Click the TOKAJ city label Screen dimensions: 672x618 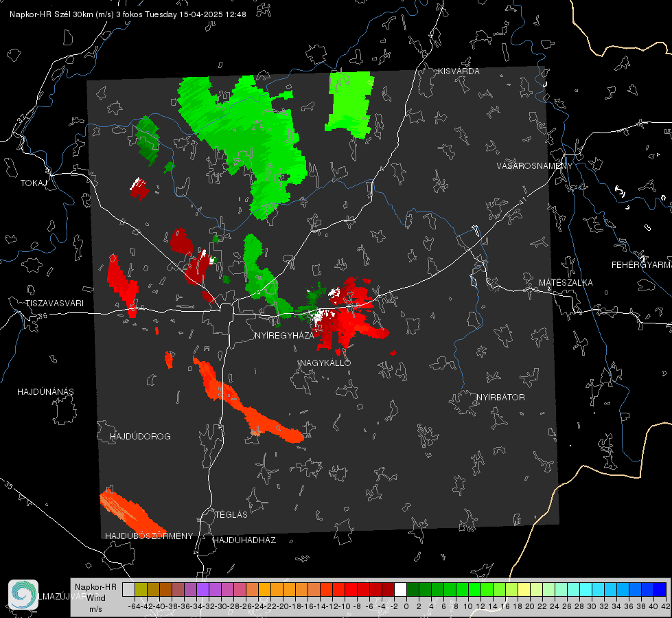(34, 183)
